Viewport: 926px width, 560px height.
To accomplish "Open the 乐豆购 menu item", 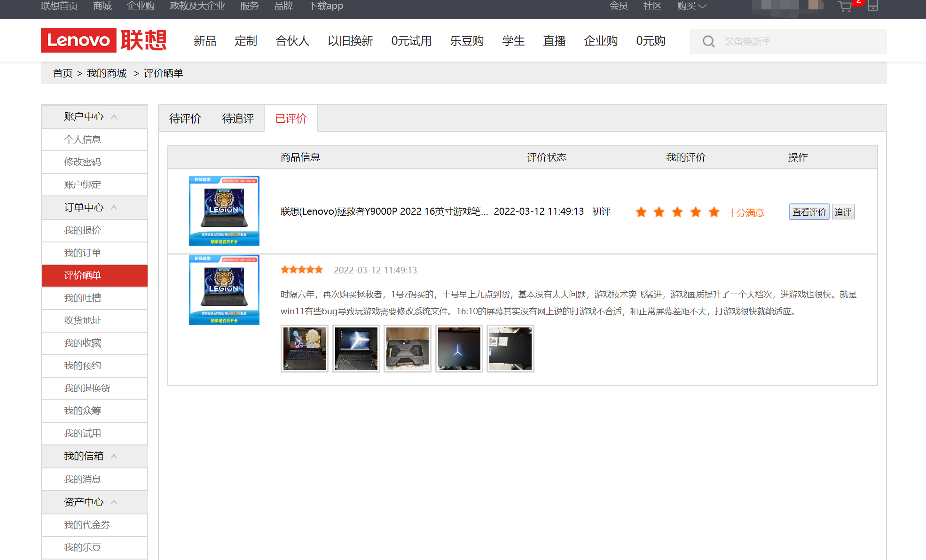I will tap(467, 41).
